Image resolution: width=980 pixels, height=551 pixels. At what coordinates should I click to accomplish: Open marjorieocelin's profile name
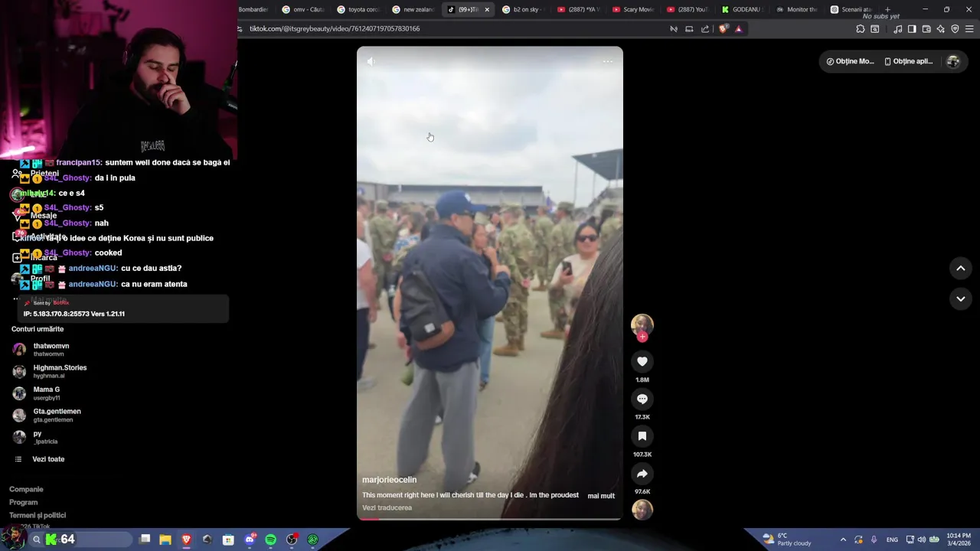389,480
